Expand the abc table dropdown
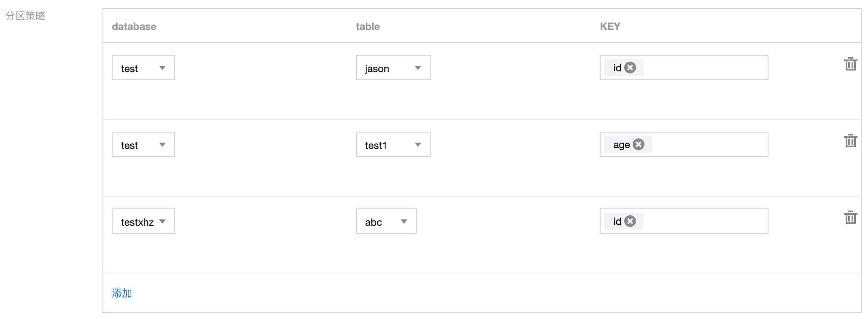868x319 pixels. 386,221
